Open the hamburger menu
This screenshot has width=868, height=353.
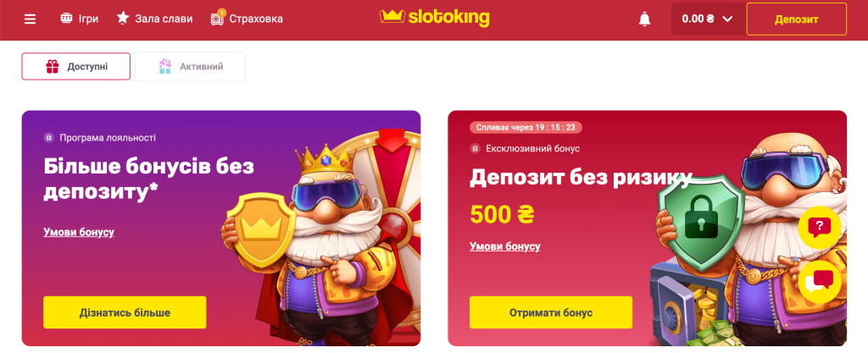(30, 19)
